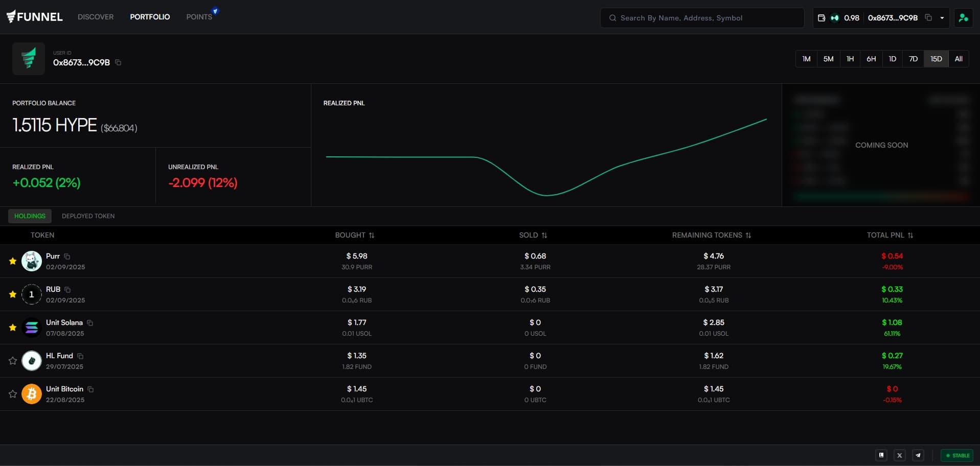Switch to the Deployed Token tab
980x466 pixels.
pos(88,216)
